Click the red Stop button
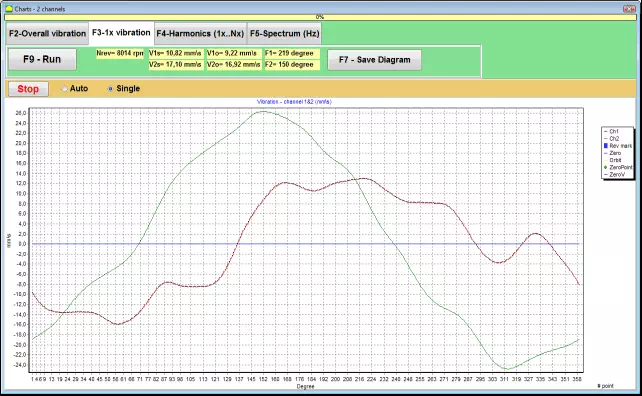This screenshot has height=396, width=642. [x=28, y=89]
